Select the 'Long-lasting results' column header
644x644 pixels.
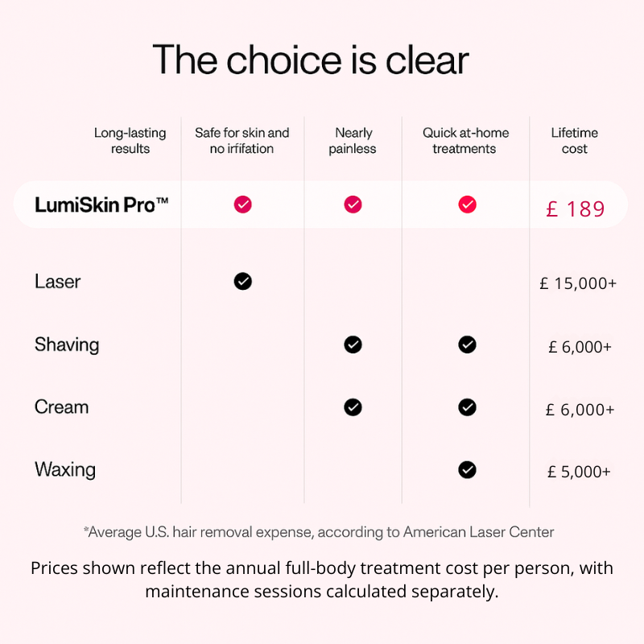[130, 141]
